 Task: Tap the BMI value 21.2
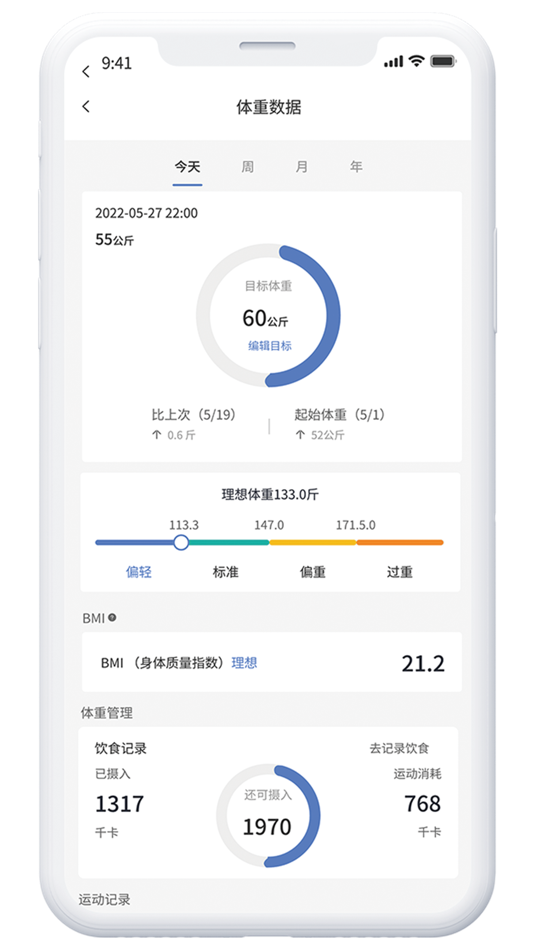(423, 663)
